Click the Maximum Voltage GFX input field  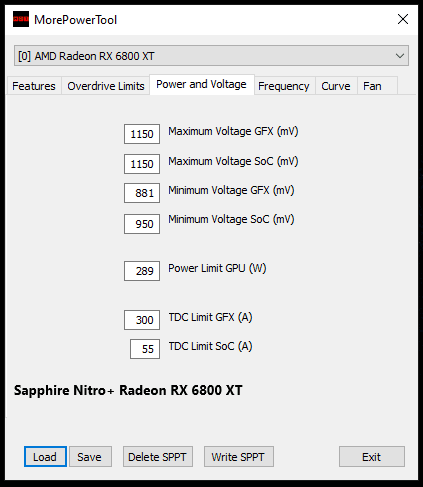(142, 134)
